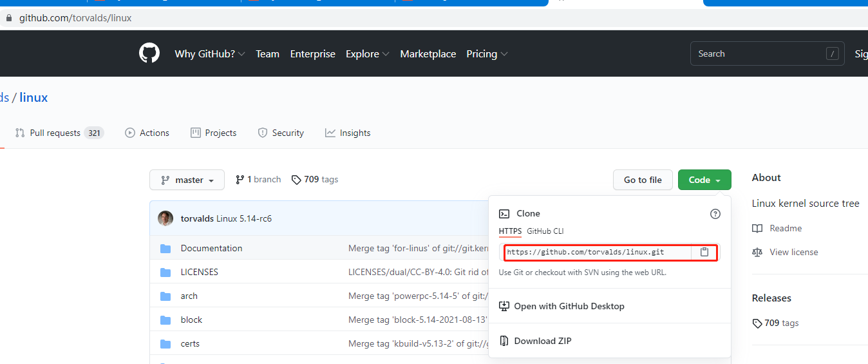Click the LICENSES folder icon

(165, 273)
